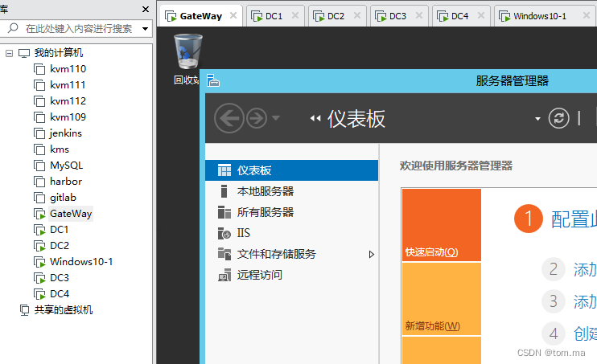Select DC2 in the library tree

(x=60, y=245)
